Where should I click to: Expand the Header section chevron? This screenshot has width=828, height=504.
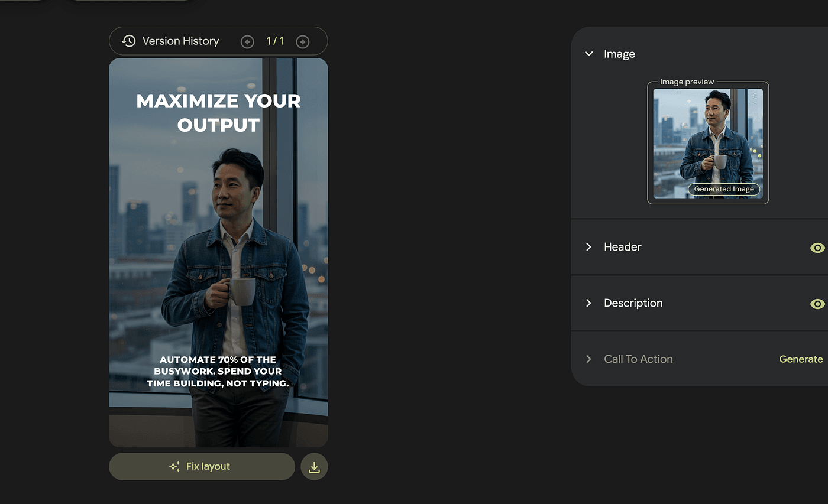588,247
